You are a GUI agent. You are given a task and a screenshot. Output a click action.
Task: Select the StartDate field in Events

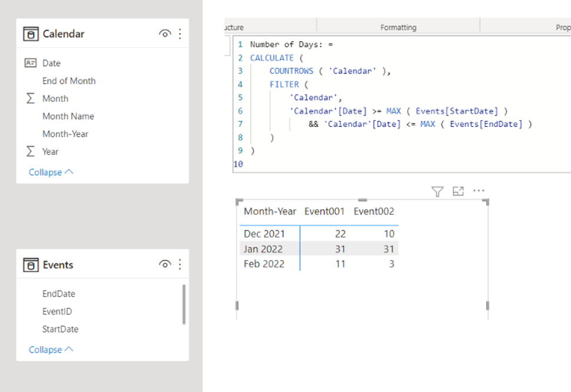pyautogui.click(x=60, y=329)
